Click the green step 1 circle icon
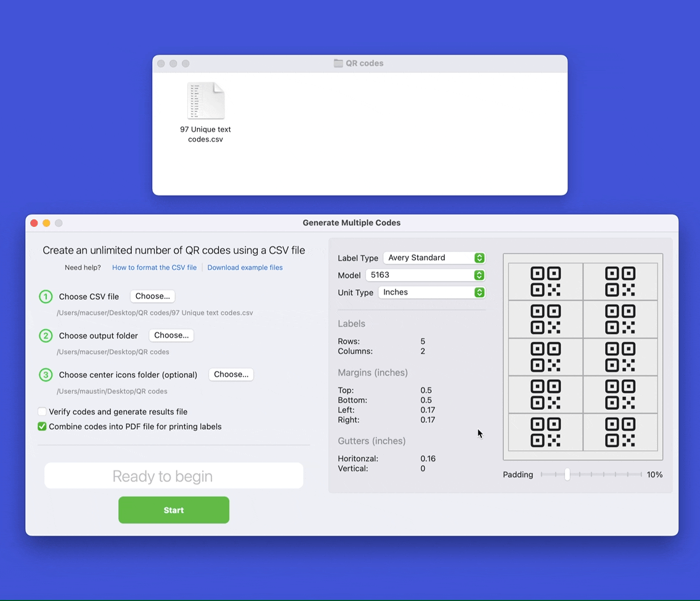The height and width of the screenshot is (601, 700). tap(46, 296)
